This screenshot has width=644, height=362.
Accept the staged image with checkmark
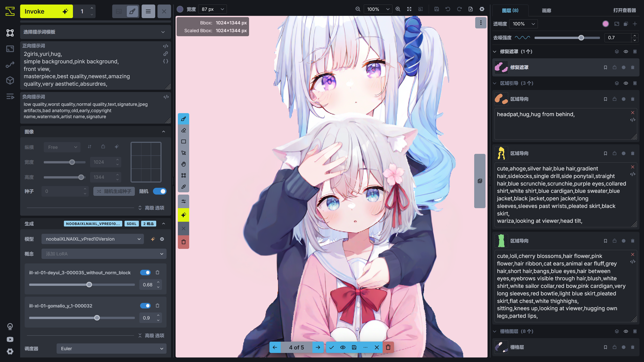pos(332,347)
